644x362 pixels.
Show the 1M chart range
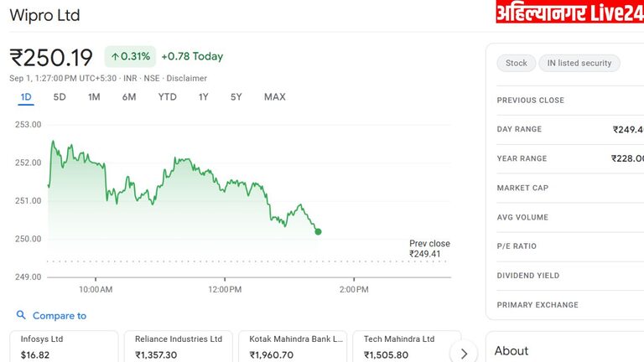(94, 97)
